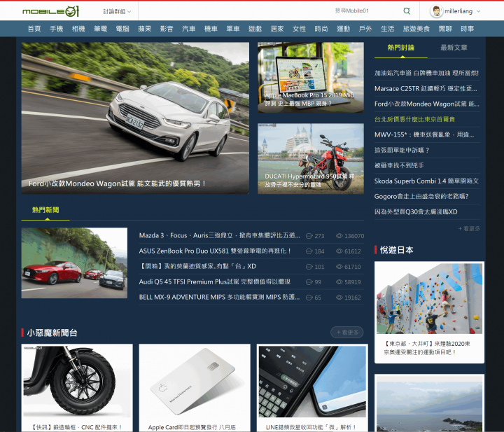Open the 單車 category
The width and height of the screenshot is (504, 432).
pos(232,29)
